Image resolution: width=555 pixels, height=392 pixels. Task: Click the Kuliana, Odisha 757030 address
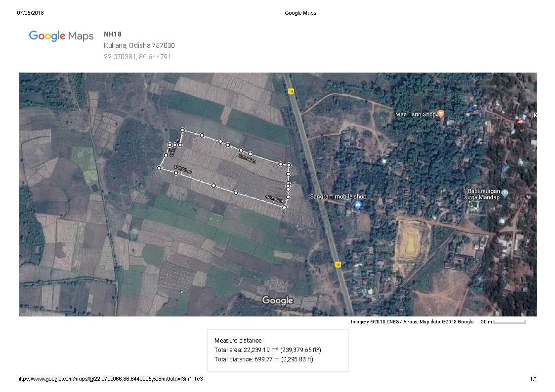[139, 45]
